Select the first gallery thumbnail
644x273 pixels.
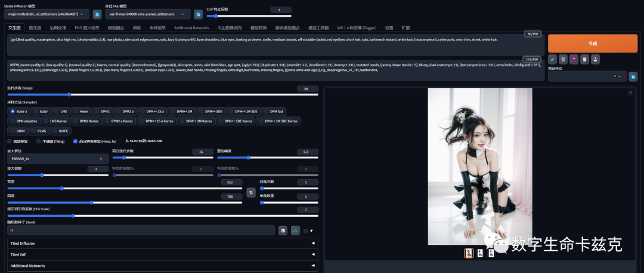tap(469, 253)
